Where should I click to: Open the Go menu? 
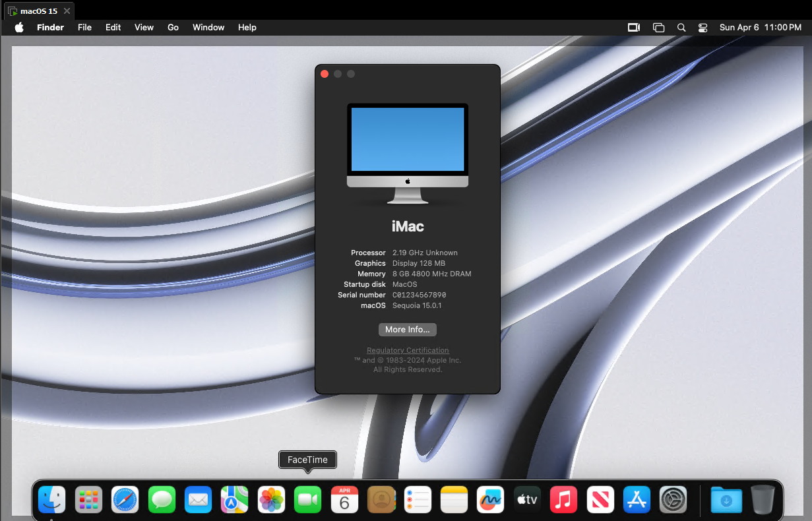[173, 28]
